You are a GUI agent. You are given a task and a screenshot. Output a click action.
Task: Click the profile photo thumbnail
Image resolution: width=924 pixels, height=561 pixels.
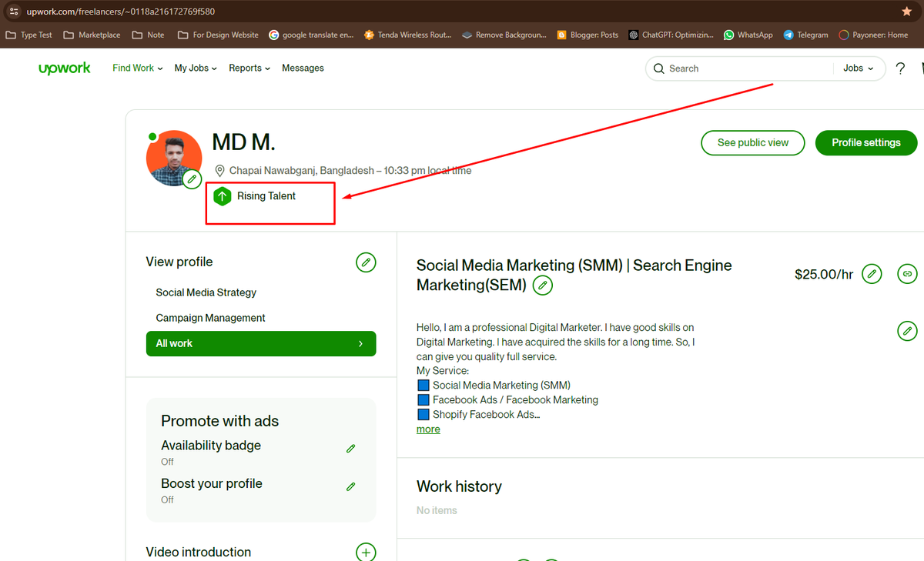click(174, 158)
